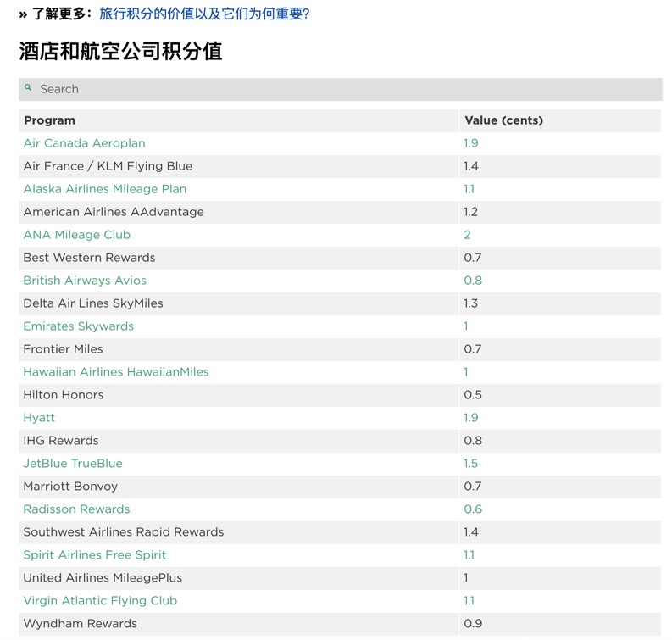Open the 旅行积分的价值以及它们为何重要 link
Screen dimensions: 672x640
tap(203, 14)
